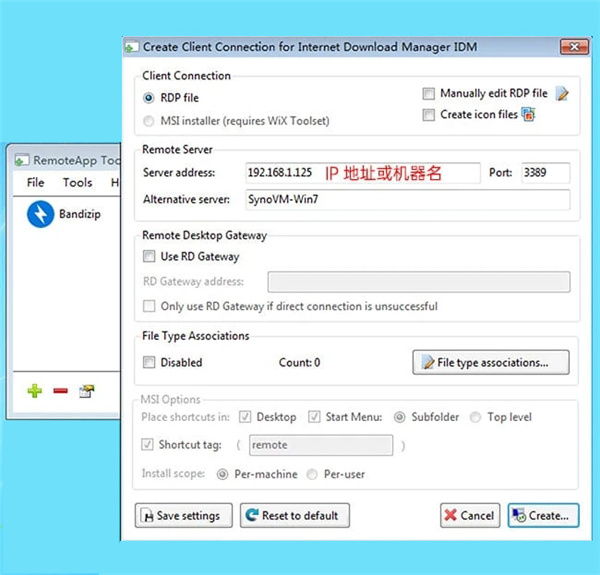Select the Bandizip app in RemoteApp Tool list
Screen dimensions: 600x575
[64, 214]
